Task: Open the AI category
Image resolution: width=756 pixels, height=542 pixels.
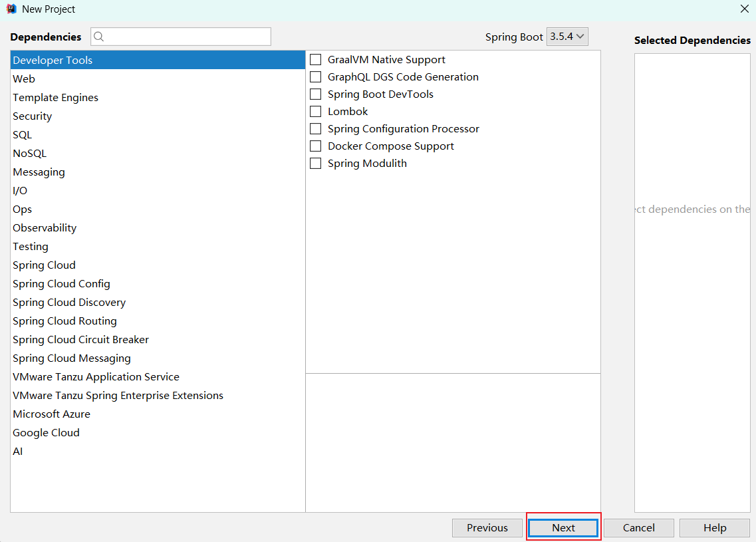Action: pyautogui.click(x=158, y=452)
